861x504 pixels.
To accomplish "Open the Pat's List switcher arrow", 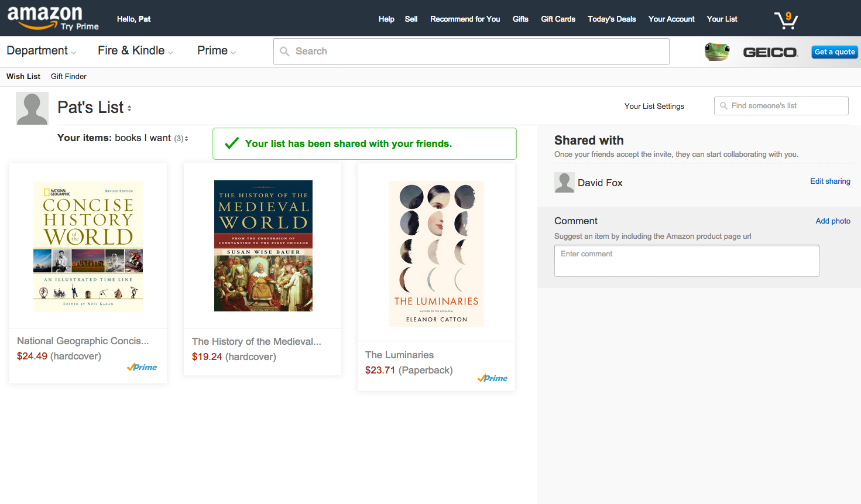I will tap(129, 108).
